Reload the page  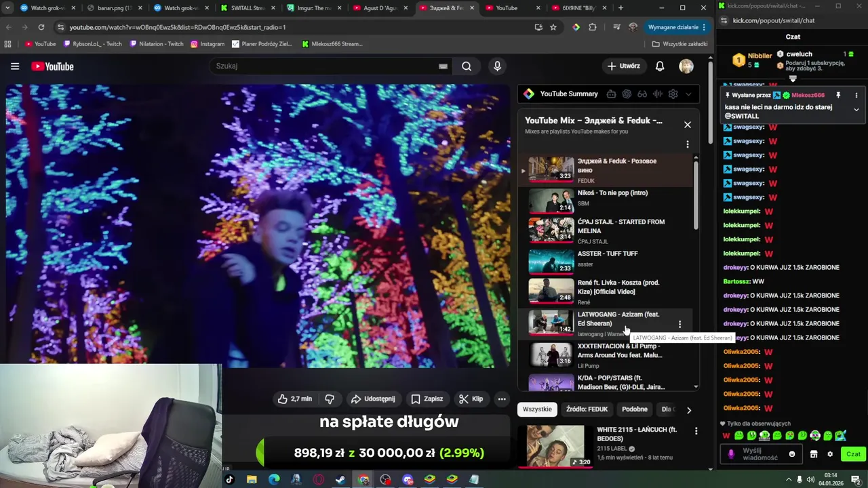pos(41,27)
